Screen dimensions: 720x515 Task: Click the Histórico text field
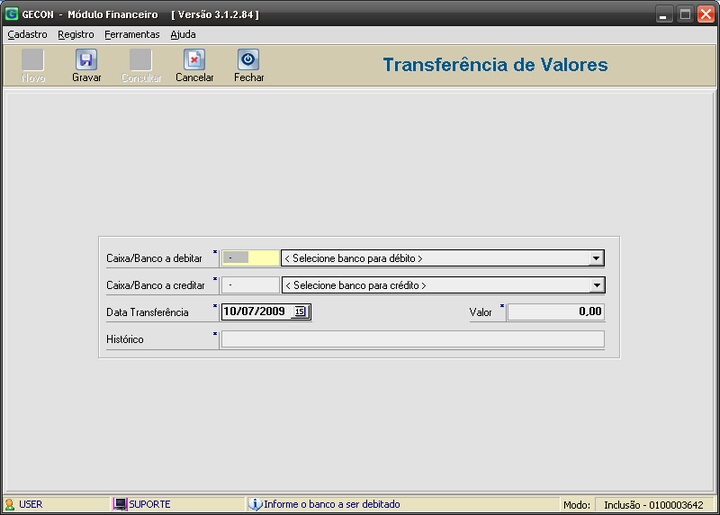pyautogui.click(x=413, y=339)
